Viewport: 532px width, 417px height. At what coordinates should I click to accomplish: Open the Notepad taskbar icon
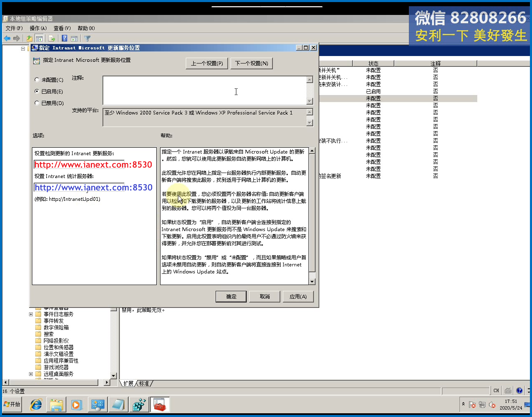[118, 405]
